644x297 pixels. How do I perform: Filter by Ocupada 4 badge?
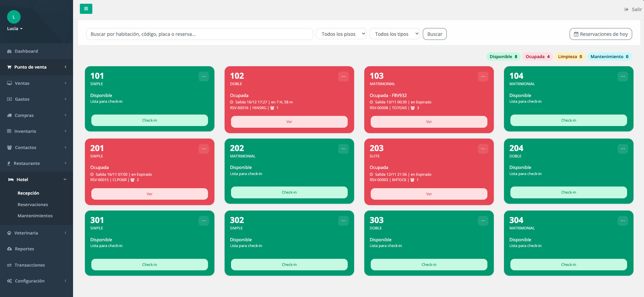pyautogui.click(x=537, y=57)
